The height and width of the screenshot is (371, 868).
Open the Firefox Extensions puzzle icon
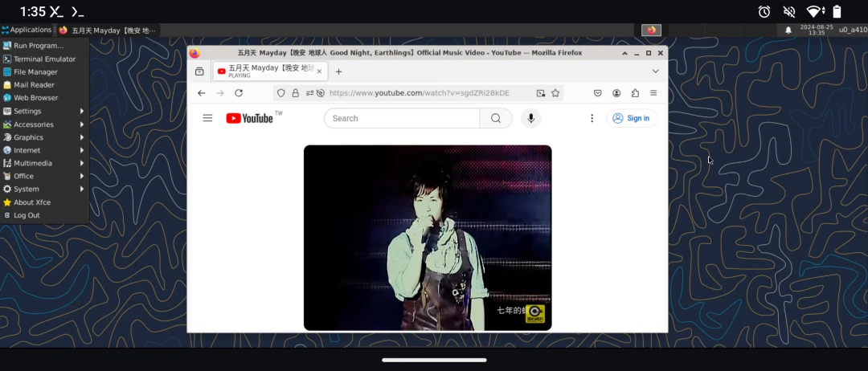(635, 93)
